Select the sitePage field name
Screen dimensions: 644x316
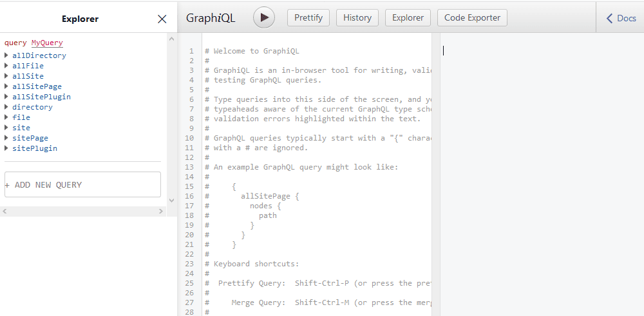[30, 138]
